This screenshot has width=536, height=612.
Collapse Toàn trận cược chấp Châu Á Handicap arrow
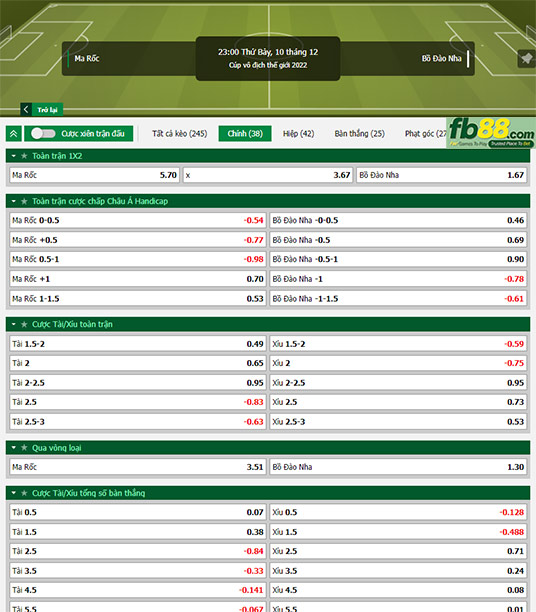(x=14, y=201)
